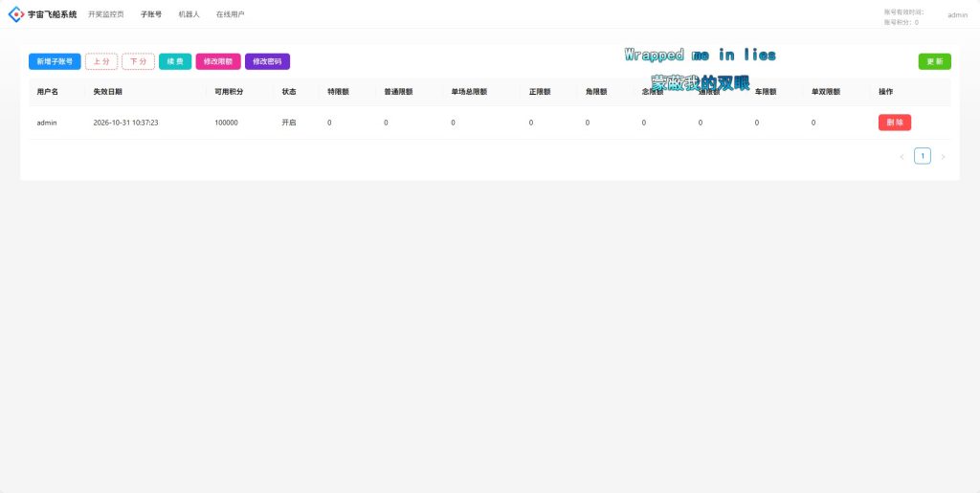Viewport: 980px width, 493px height.
Task: Open the 机器人 menu item
Action: pos(189,13)
